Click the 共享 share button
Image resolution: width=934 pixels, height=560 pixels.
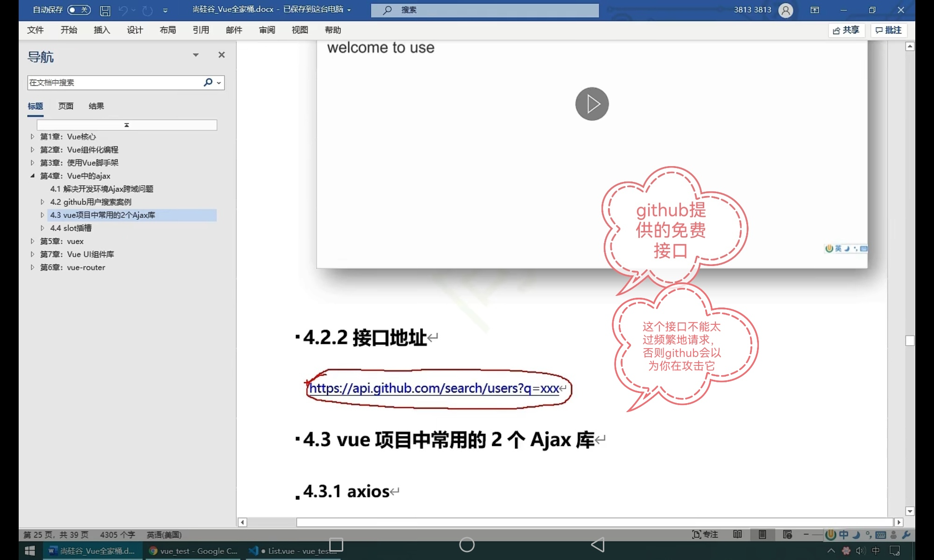[846, 30]
